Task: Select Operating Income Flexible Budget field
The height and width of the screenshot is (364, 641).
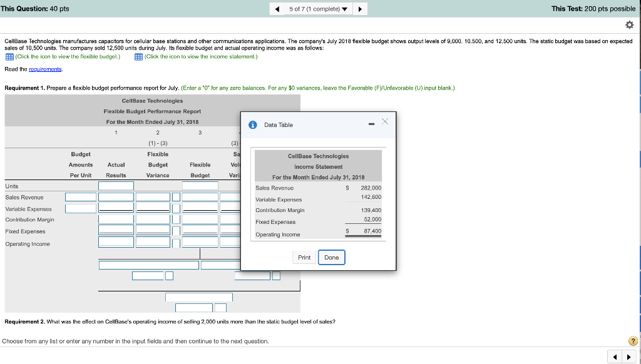Action: pos(200,242)
